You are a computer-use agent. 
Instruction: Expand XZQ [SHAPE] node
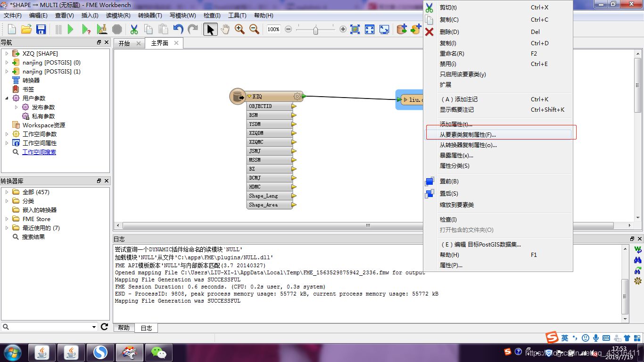coord(7,54)
